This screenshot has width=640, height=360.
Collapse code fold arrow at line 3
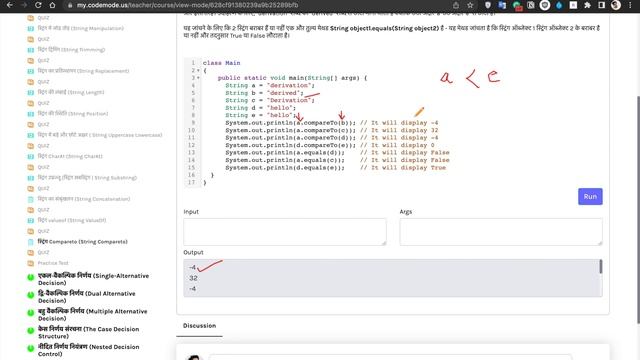(198, 78)
